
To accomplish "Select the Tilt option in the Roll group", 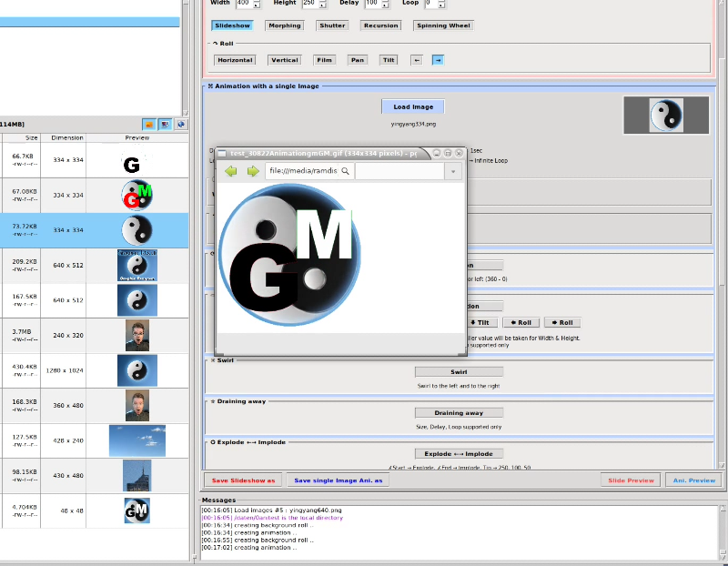I will click(x=389, y=60).
